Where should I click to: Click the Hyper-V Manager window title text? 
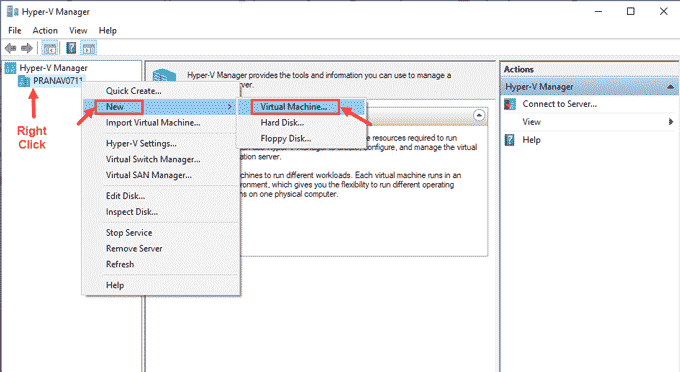click(x=56, y=12)
